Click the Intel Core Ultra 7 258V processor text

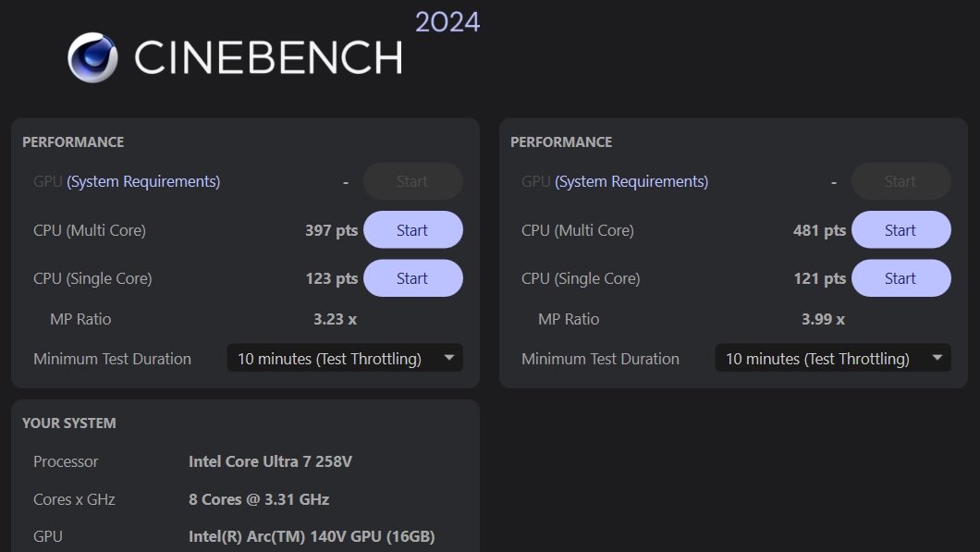(270, 461)
